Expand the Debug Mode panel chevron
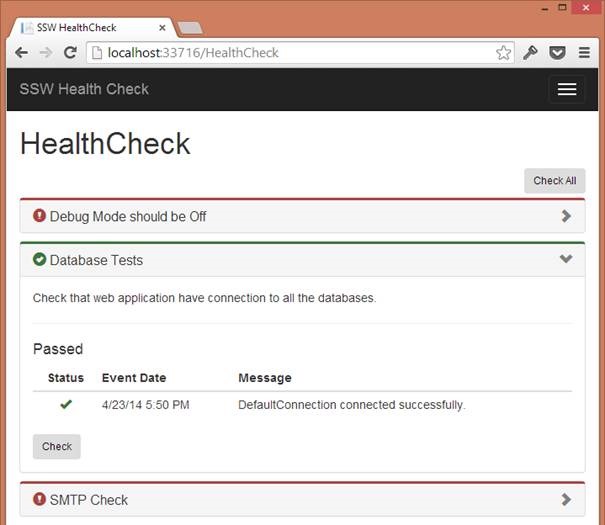The image size is (605, 525). tap(566, 216)
